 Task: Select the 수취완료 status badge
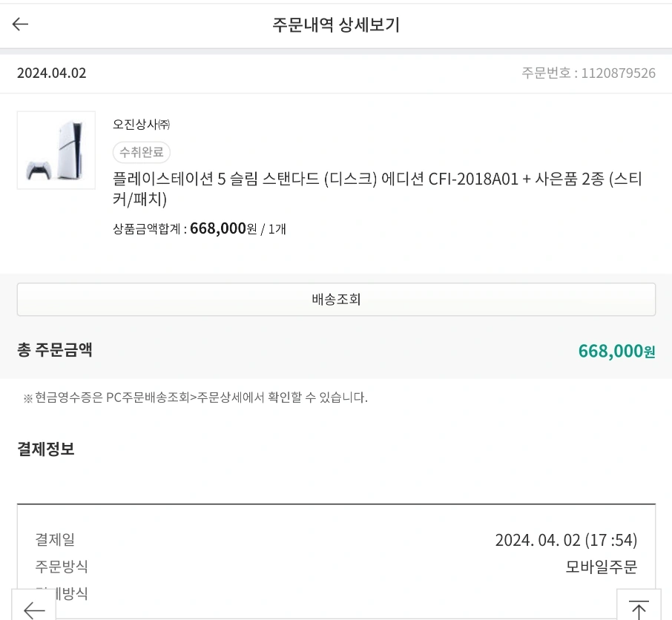(x=142, y=152)
